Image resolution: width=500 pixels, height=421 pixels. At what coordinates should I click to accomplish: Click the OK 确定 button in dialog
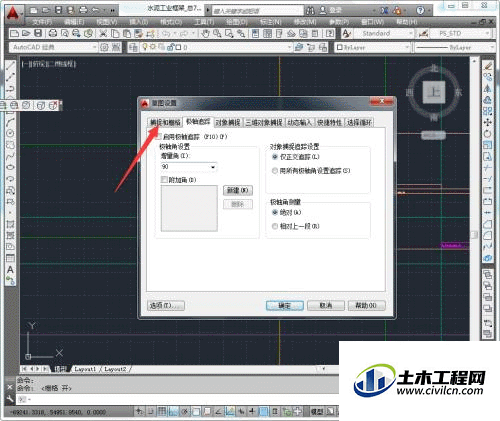click(285, 305)
